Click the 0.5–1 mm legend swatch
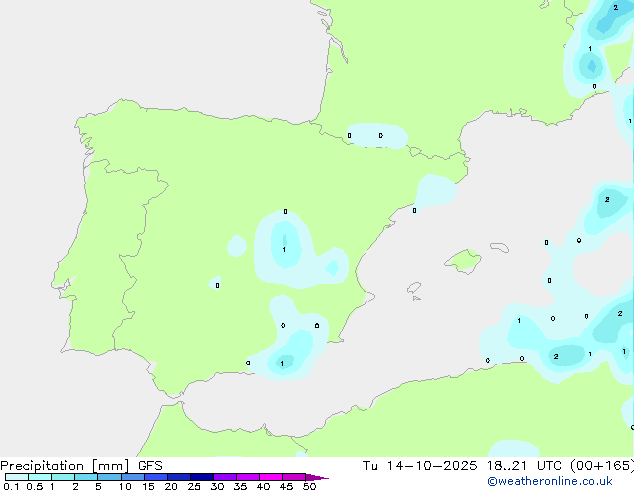634x490 pixels. pos(40,477)
